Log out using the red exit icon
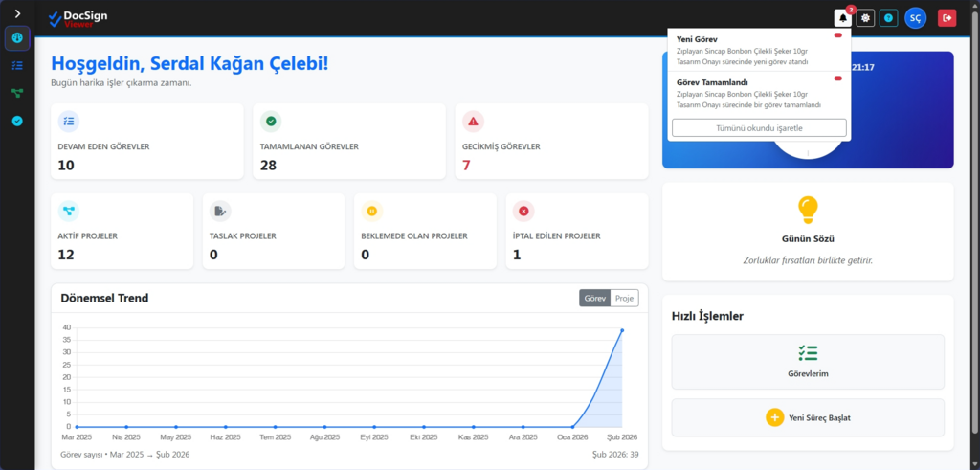The width and height of the screenshot is (980, 470). pos(947,18)
